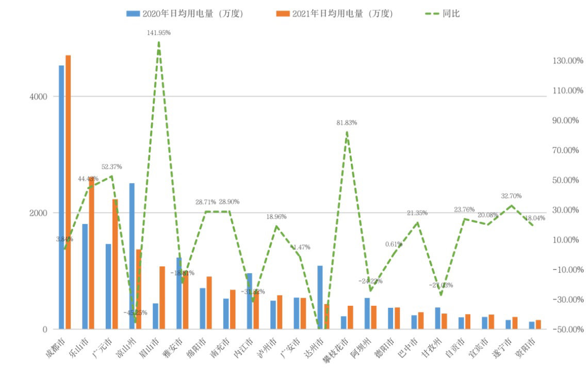The image size is (588, 379).
Task: Select the 130.00% right axis value
Action: (x=567, y=60)
